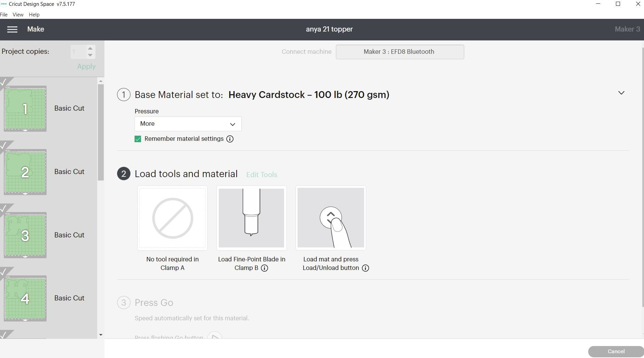The width and height of the screenshot is (644, 358).
Task: Click the Make label in header
Action: (x=36, y=29)
